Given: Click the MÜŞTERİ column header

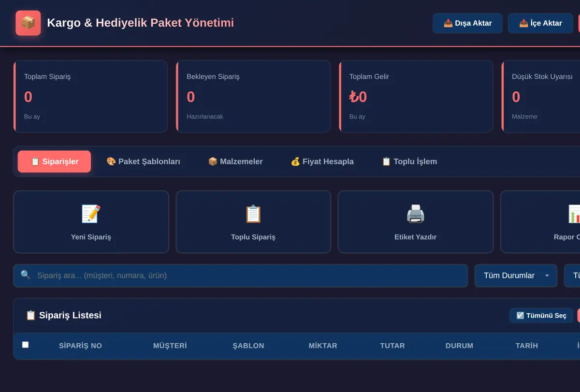Looking at the screenshot, I should [170, 346].
